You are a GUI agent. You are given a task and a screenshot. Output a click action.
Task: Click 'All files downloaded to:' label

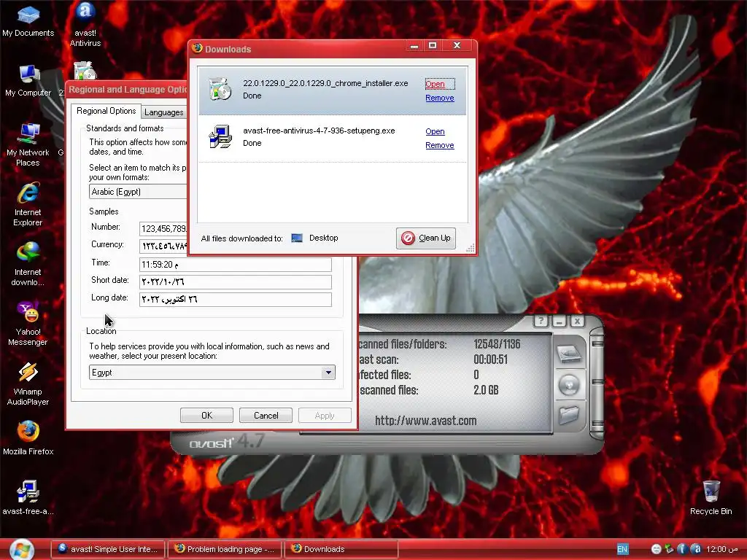(x=242, y=238)
